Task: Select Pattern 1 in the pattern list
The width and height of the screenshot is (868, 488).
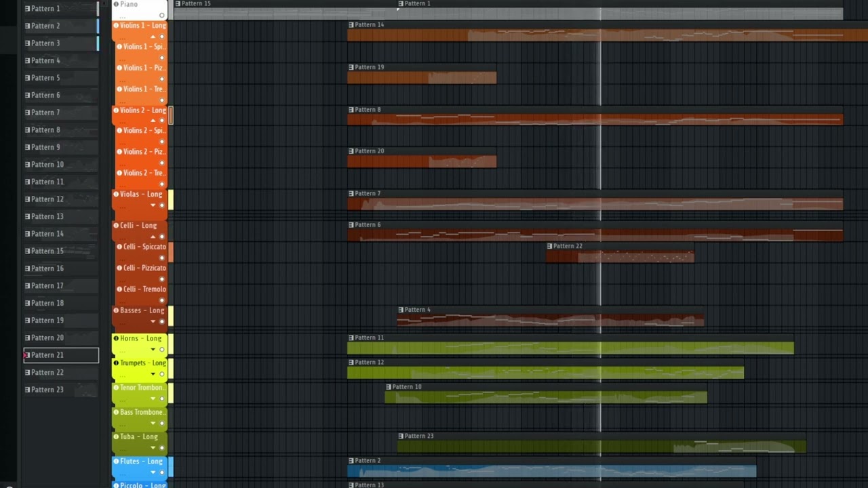Action: [61, 8]
